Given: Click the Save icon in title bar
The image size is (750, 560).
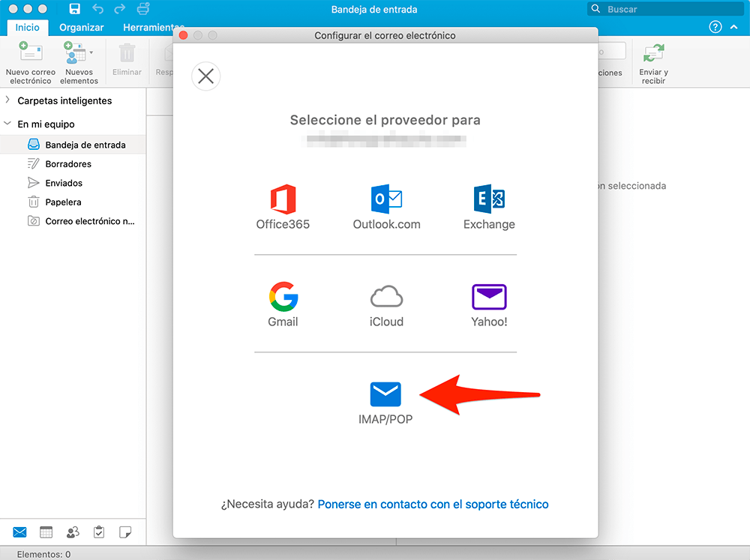Looking at the screenshot, I should (x=74, y=8).
